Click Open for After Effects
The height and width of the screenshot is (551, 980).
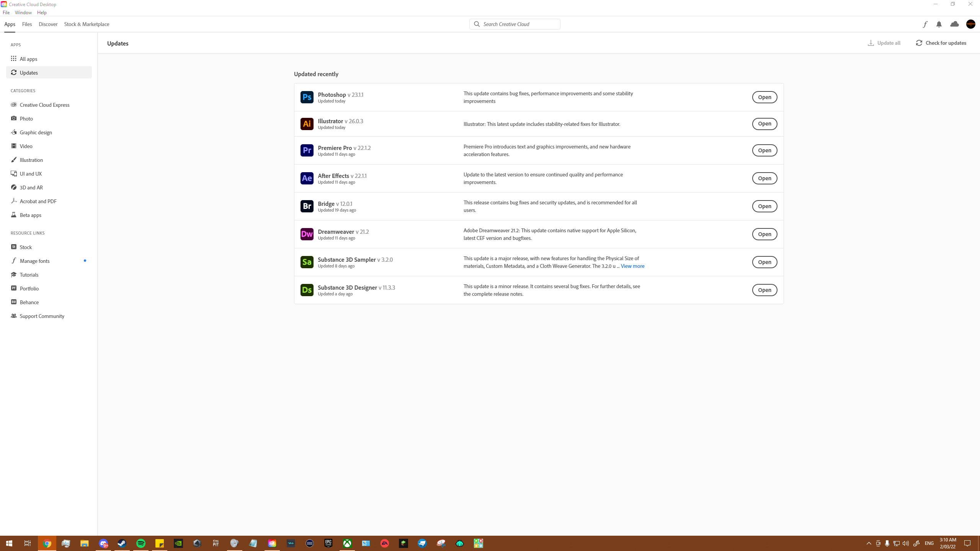point(764,178)
